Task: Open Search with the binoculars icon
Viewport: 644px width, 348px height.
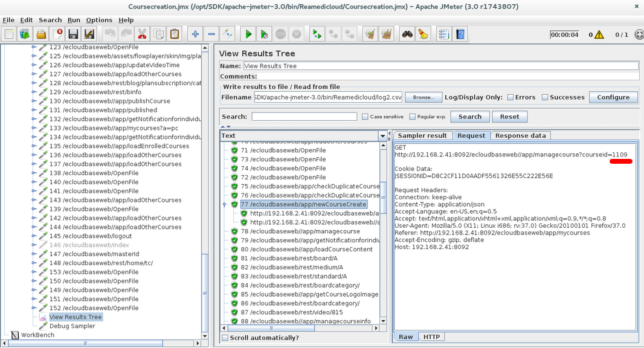Action: 407,34
